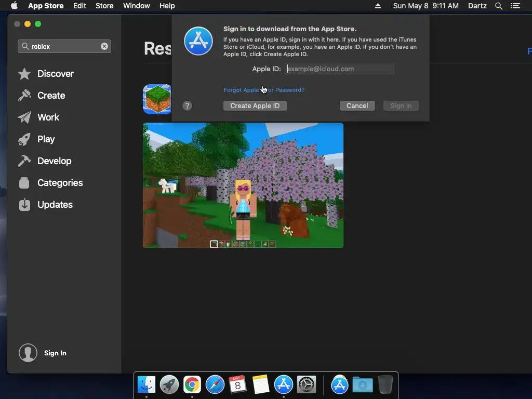
Task: Clear the roblox search text
Action: [x=104, y=46]
